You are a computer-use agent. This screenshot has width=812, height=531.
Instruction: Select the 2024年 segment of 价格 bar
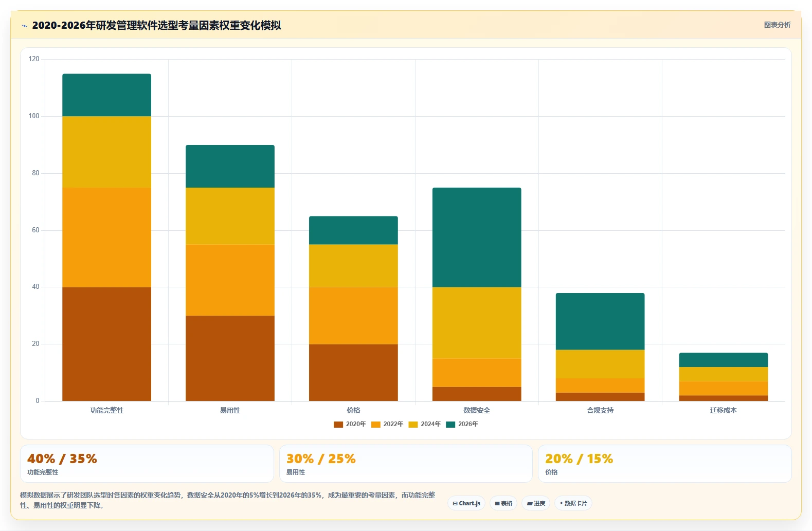click(353, 266)
